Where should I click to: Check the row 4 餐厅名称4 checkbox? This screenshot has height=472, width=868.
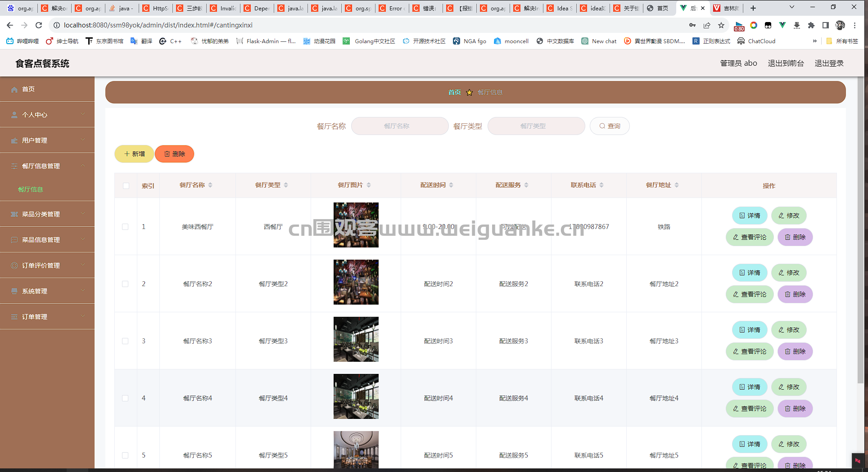(x=125, y=398)
